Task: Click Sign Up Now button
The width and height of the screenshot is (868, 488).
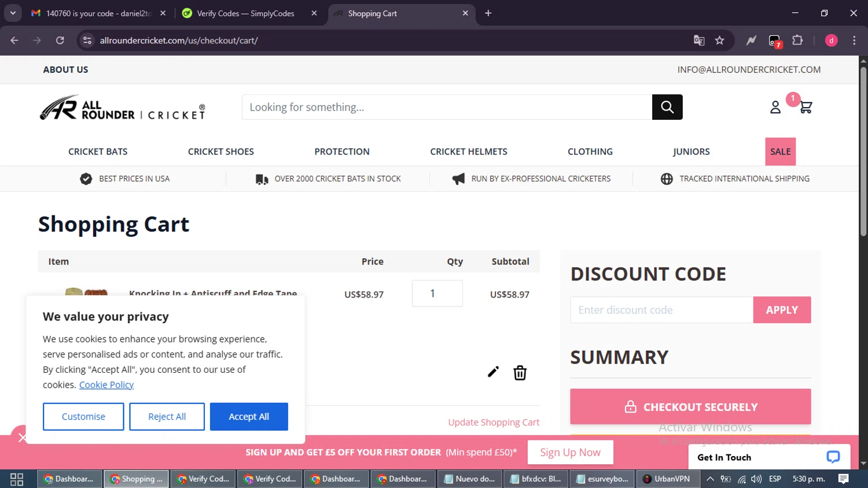Action: [570, 452]
